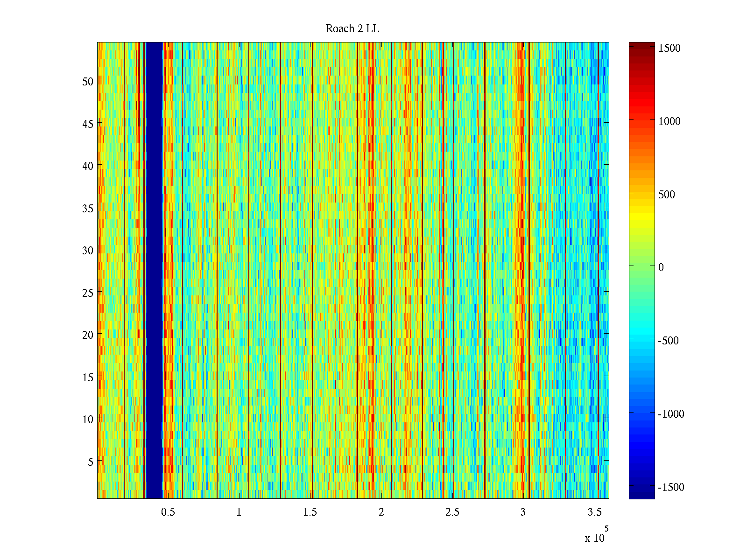Click the colorbar label 0
The width and height of the screenshot is (747, 560).
(x=661, y=267)
